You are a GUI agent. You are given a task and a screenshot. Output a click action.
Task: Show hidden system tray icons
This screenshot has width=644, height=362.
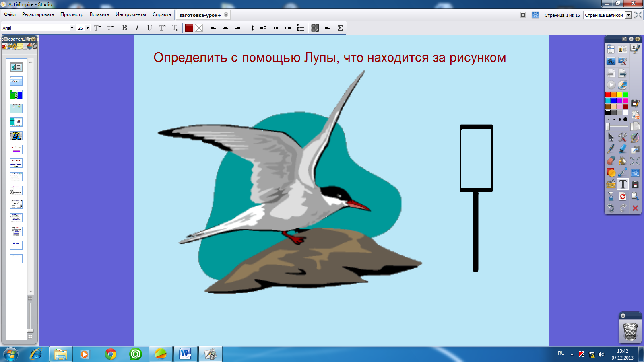coord(572,354)
